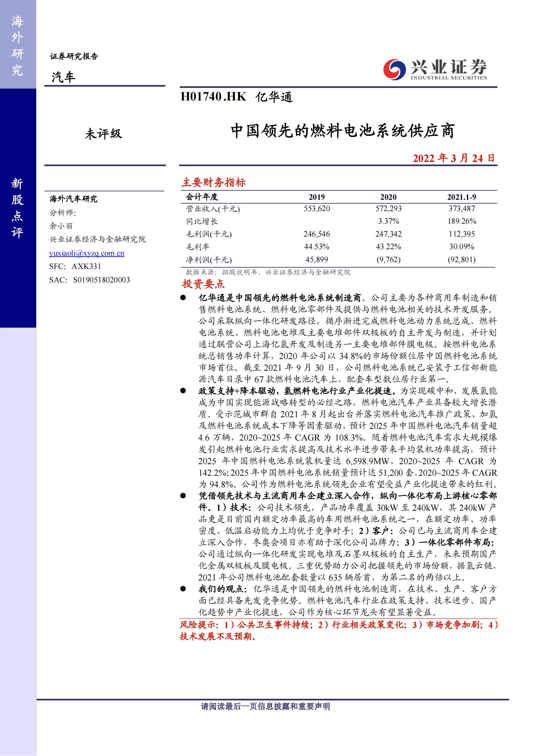Click the 营业收入(千元) row label
This screenshot has width=535, height=756.
[213, 209]
